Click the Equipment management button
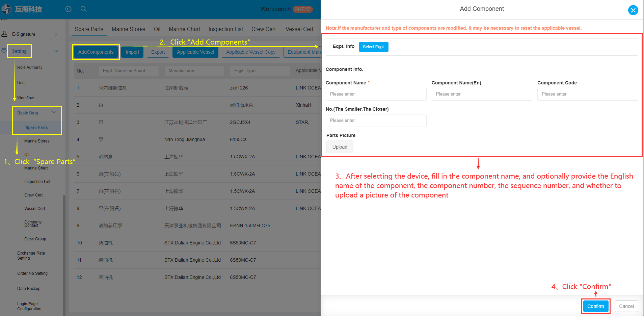Viewport: 644px width, 316px height. 302,52
